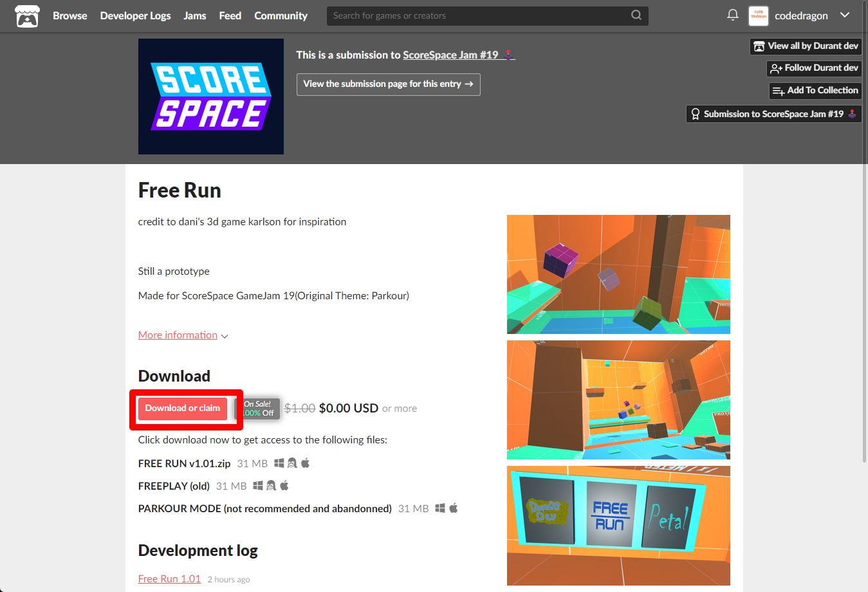Click the search magnifier icon
Image resolution: width=868 pixels, height=592 pixels.
pos(636,15)
